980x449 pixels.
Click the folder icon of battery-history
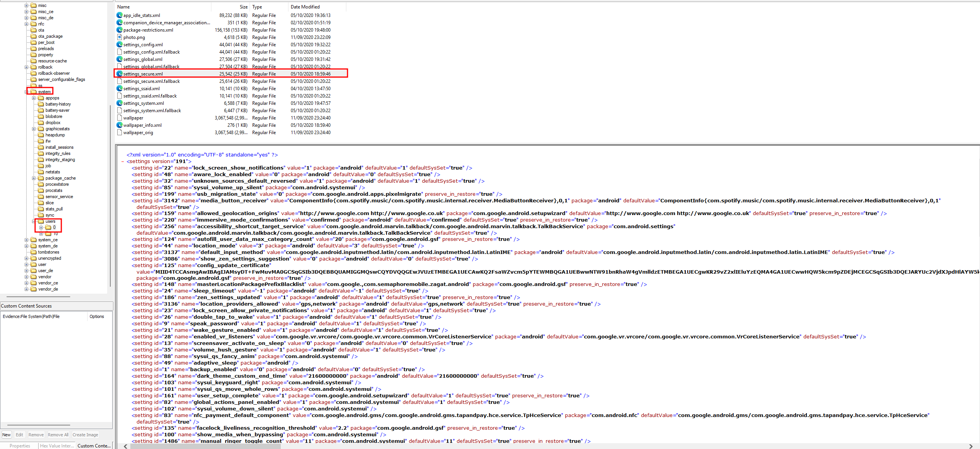[x=41, y=104]
